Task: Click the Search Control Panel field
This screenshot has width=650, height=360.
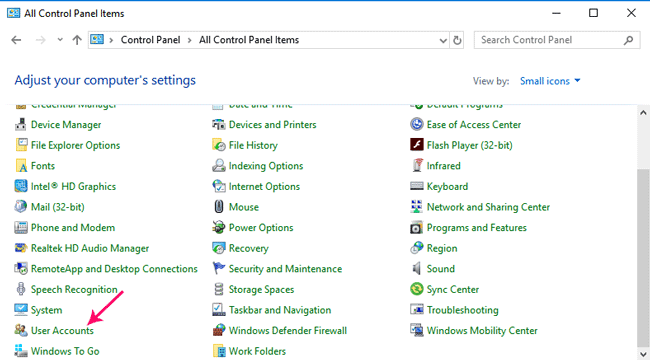Action: coord(557,40)
